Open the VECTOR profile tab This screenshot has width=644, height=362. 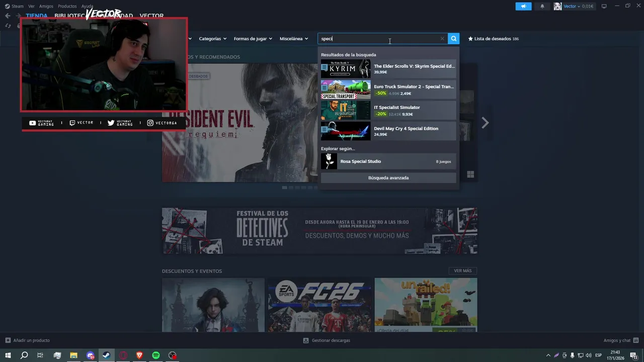[151, 16]
